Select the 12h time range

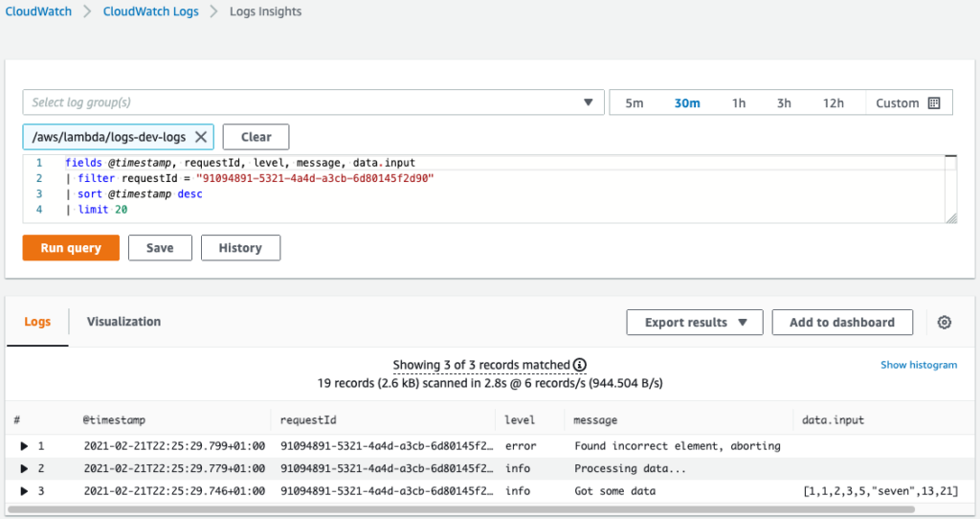[x=834, y=103]
